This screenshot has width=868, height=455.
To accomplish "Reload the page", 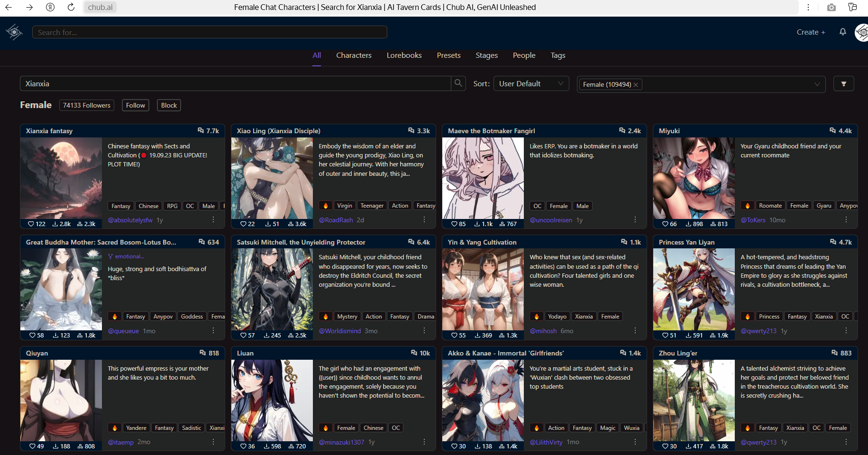I will click(71, 7).
